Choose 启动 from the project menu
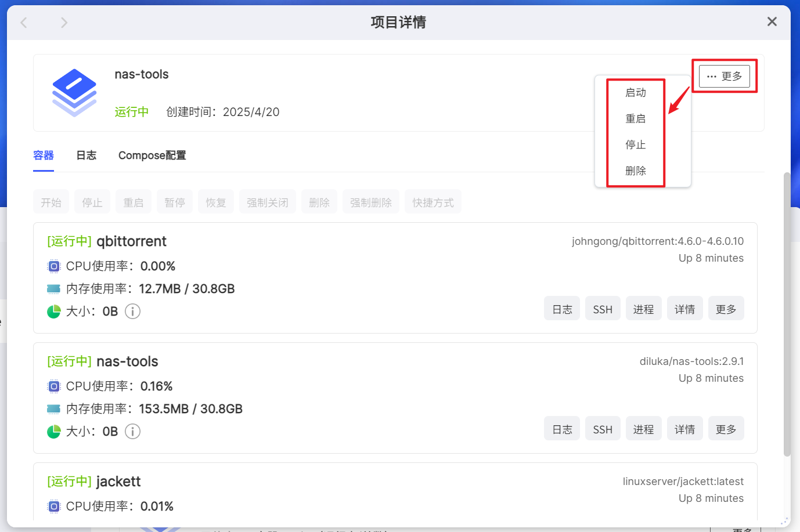 pos(636,93)
